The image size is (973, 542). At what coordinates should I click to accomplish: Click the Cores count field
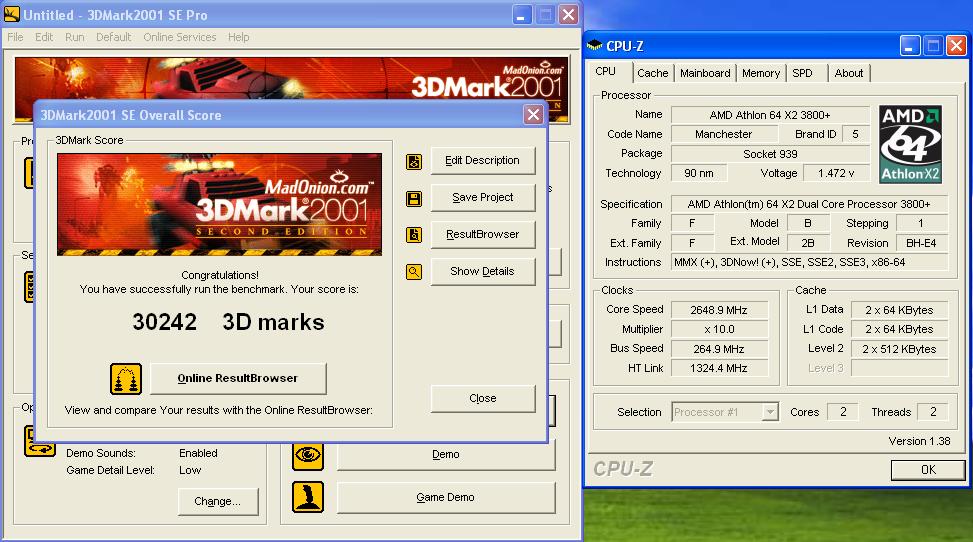point(843,412)
